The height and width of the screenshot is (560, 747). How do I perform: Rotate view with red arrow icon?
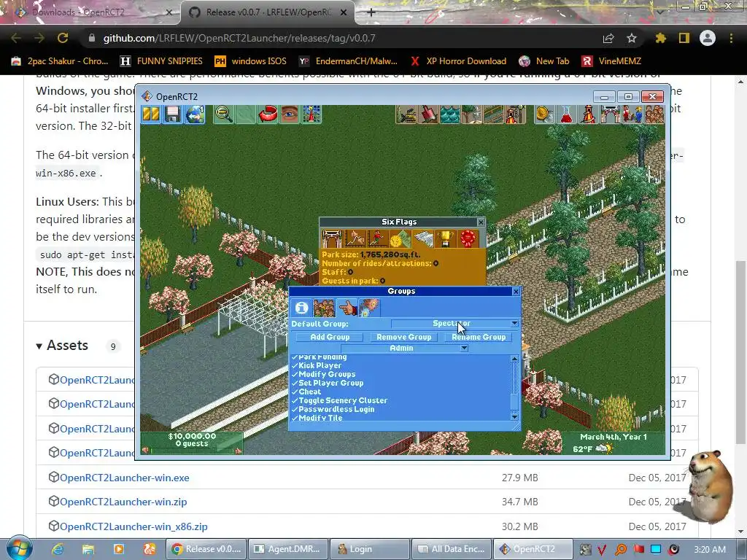coord(267,114)
